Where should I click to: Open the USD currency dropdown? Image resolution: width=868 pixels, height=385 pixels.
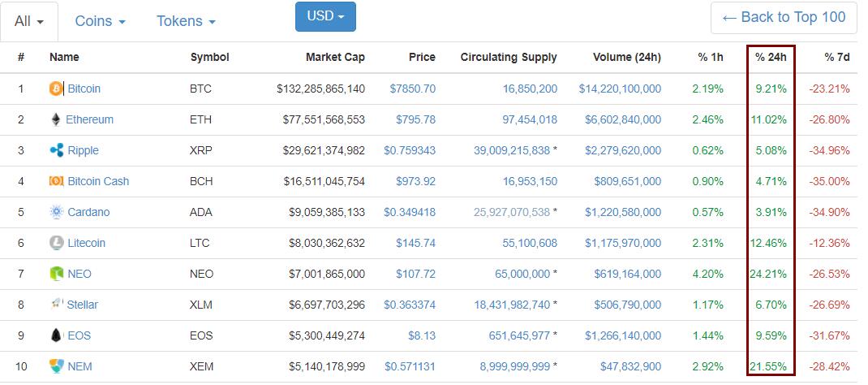pyautogui.click(x=325, y=17)
